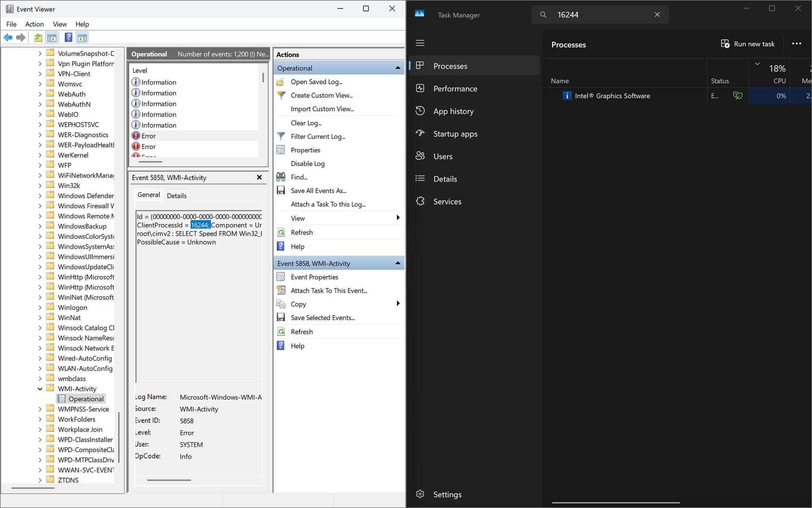This screenshot has height=508, width=812.
Task: Open the Help icon in the Event Viewer toolbar
Action: 68,38
